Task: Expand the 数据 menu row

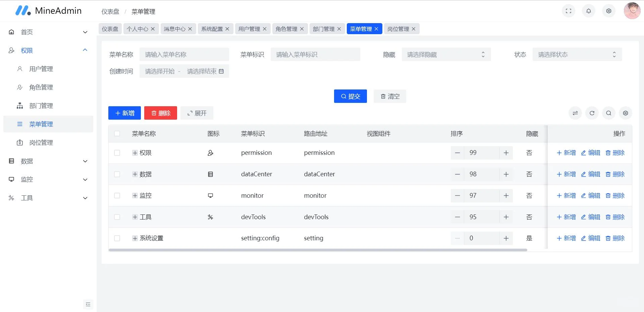Action: point(135,174)
